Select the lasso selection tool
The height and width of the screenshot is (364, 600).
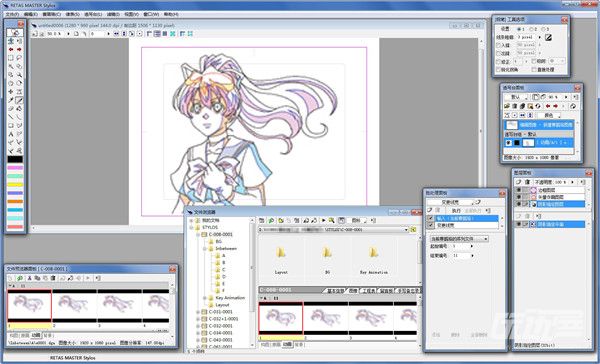pyautogui.click(x=19, y=58)
